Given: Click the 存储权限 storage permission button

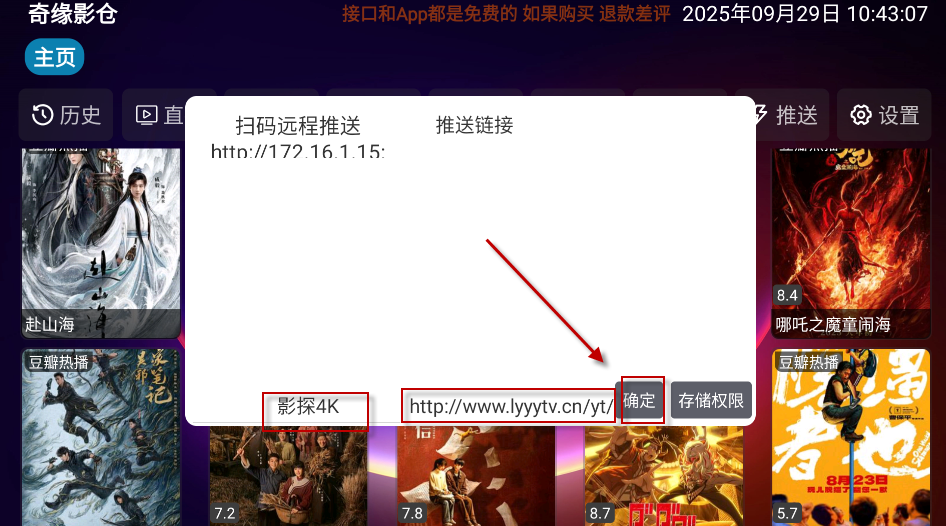Looking at the screenshot, I should [711, 401].
